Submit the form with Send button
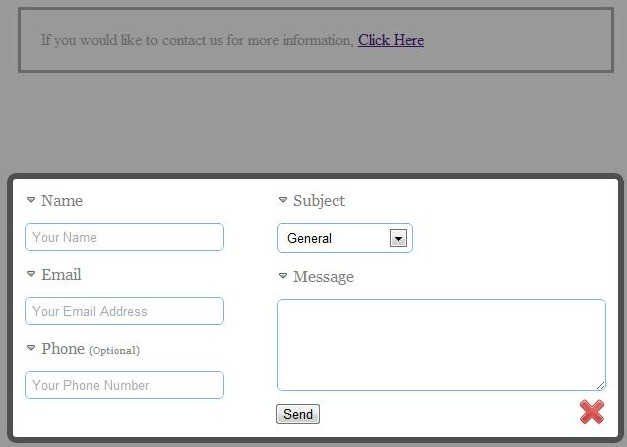Image resolution: width=627 pixels, height=447 pixels. click(298, 414)
